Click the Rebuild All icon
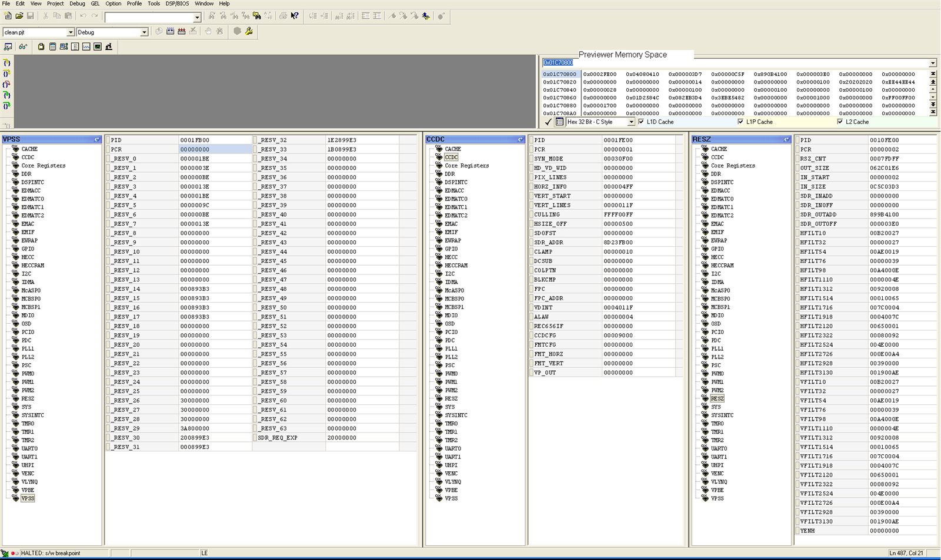Image resolution: width=941 pixels, height=560 pixels. tap(181, 31)
